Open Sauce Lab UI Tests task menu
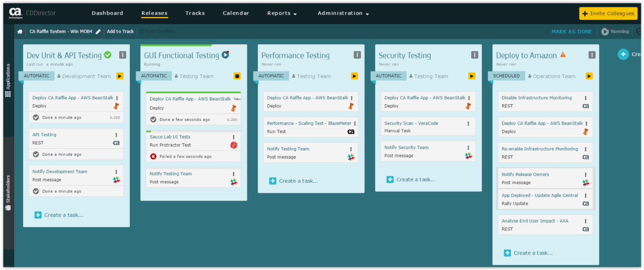The image size is (644, 270). (233, 137)
